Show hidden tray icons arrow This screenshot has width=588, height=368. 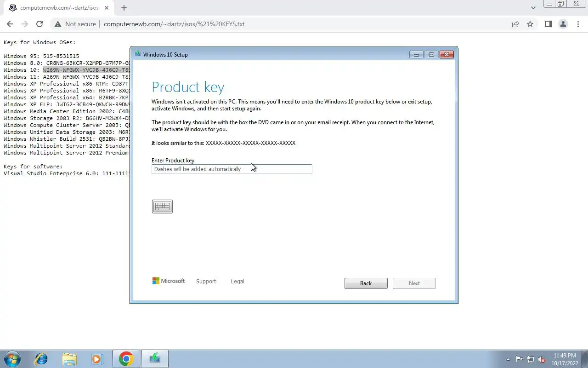508,359
